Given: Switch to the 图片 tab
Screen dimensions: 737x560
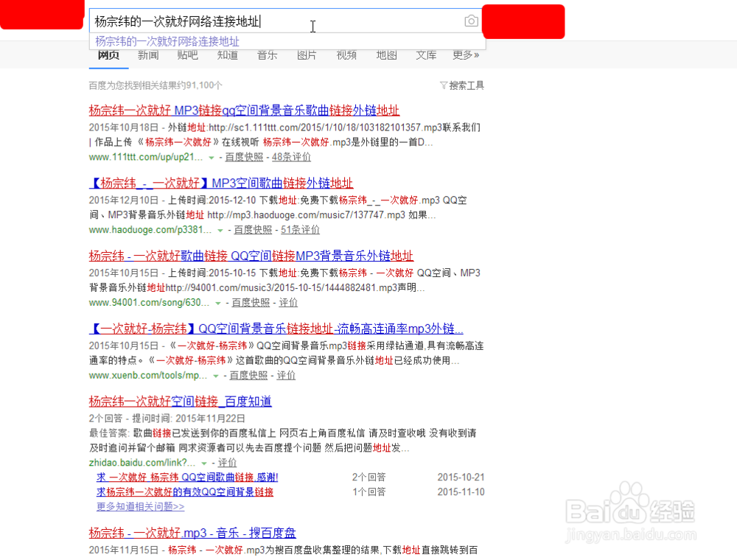Looking at the screenshot, I should [x=307, y=55].
